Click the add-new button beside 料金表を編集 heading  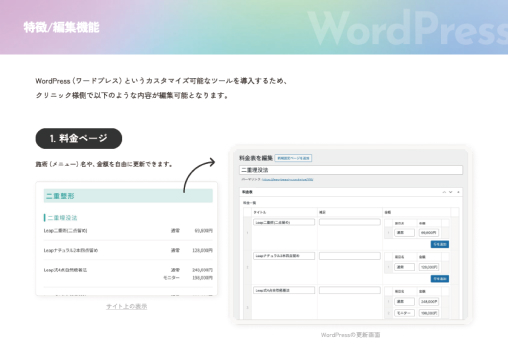293,158
